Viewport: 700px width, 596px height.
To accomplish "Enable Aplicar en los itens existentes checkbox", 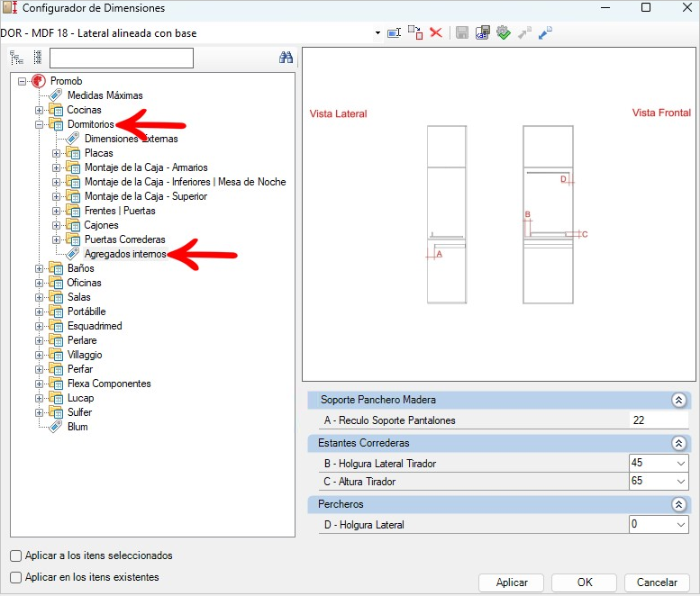I will pos(15,577).
